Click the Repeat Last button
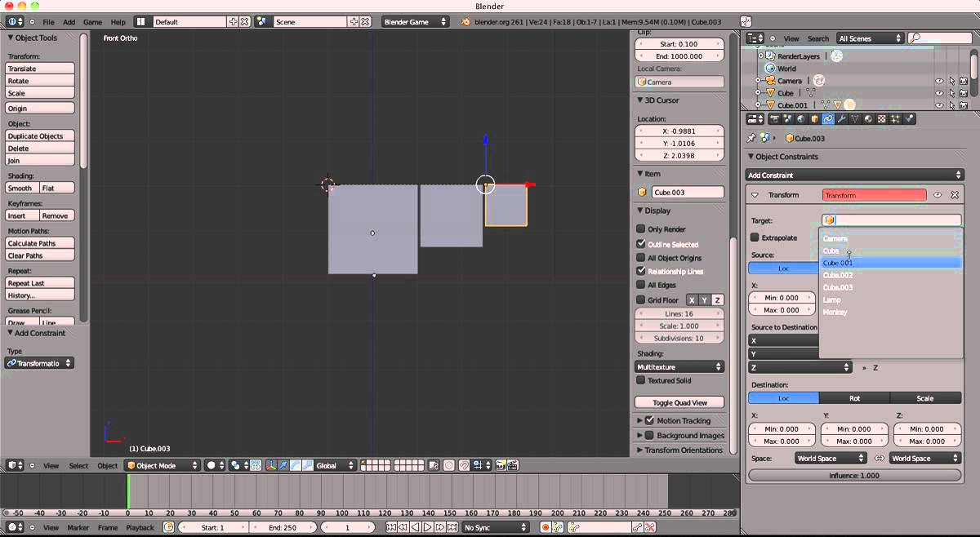This screenshot has width=980, height=537. tap(40, 283)
